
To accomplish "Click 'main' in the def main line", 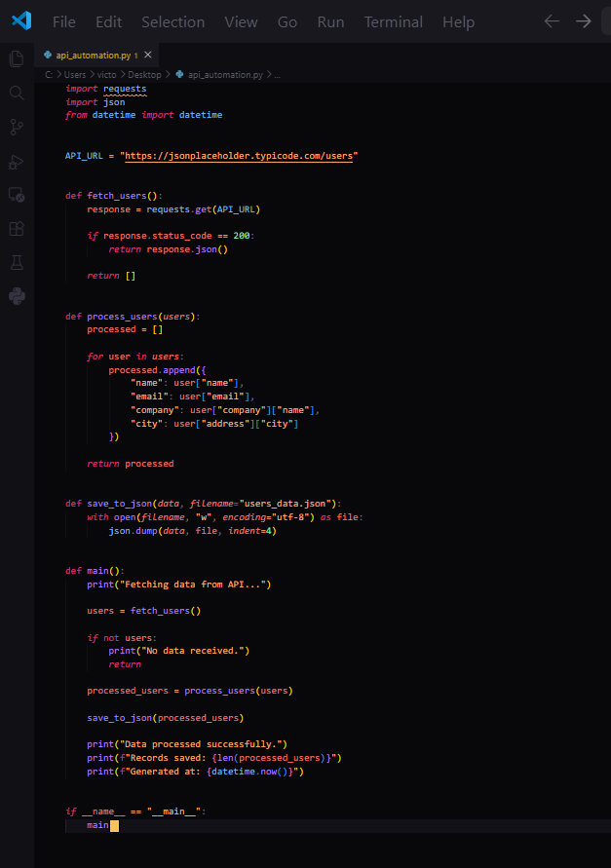I will tap(97, 571).
